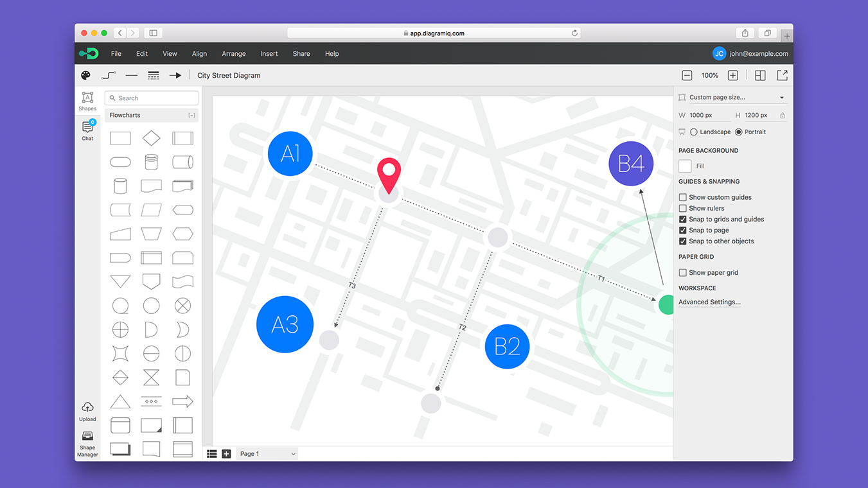Open the Arrange menu
Image resolution: width=868 pixels, height=488 pixels.
[x=233, y=53]
